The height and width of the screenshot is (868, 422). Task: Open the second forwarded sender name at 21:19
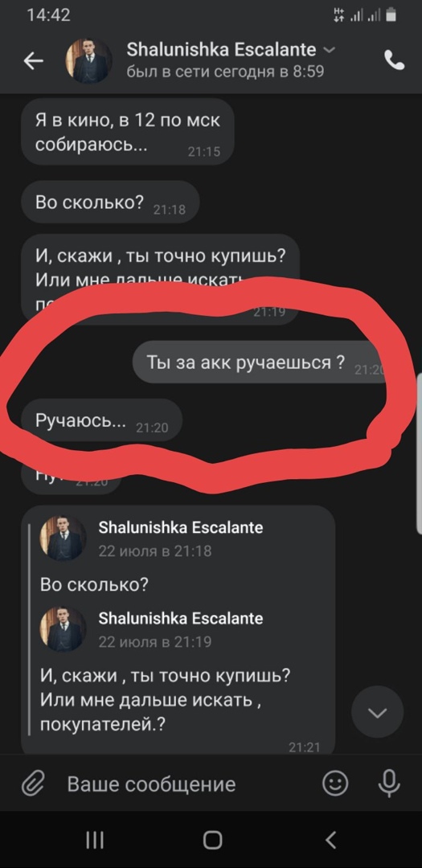tap(181, 618)
